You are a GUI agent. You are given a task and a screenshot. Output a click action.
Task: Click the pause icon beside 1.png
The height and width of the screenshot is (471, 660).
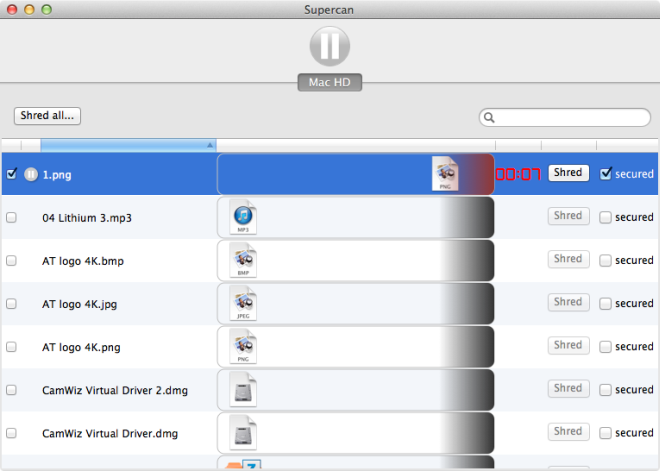pos(31,174)
